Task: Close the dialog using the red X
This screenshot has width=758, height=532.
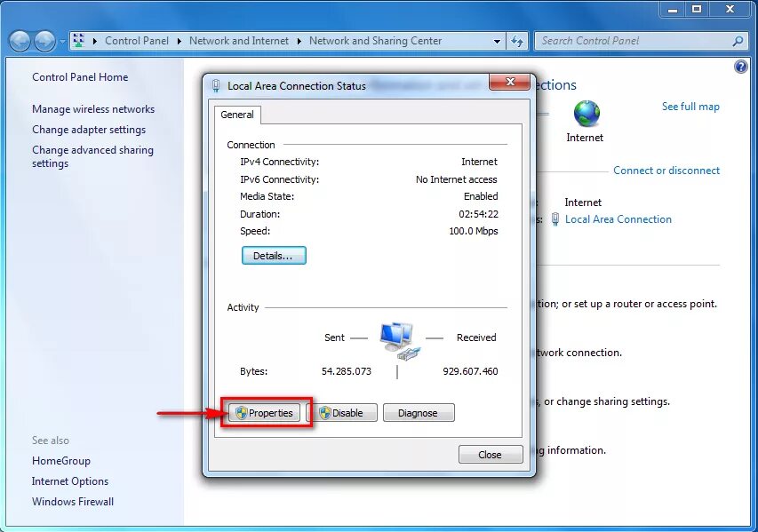Action: click(509, 82)
